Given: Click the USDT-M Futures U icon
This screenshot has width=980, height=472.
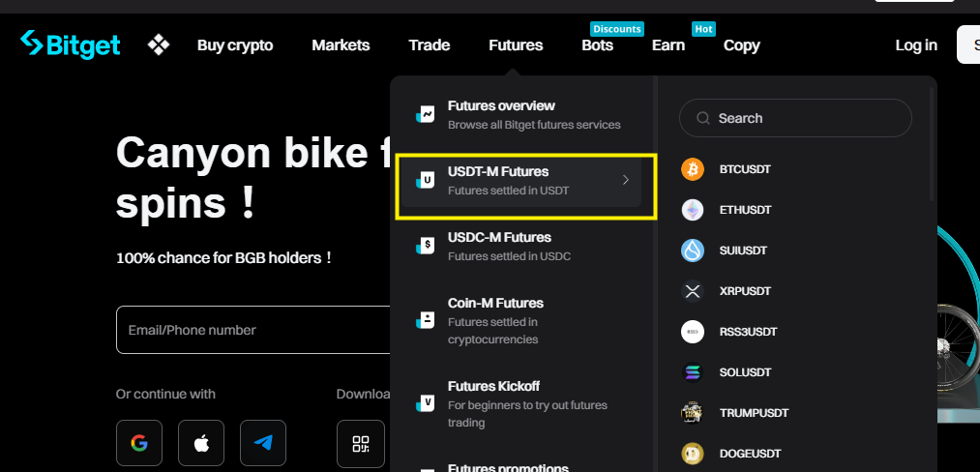Looking at the screenshot, I should pyautogui.click(x=426, y=181).
